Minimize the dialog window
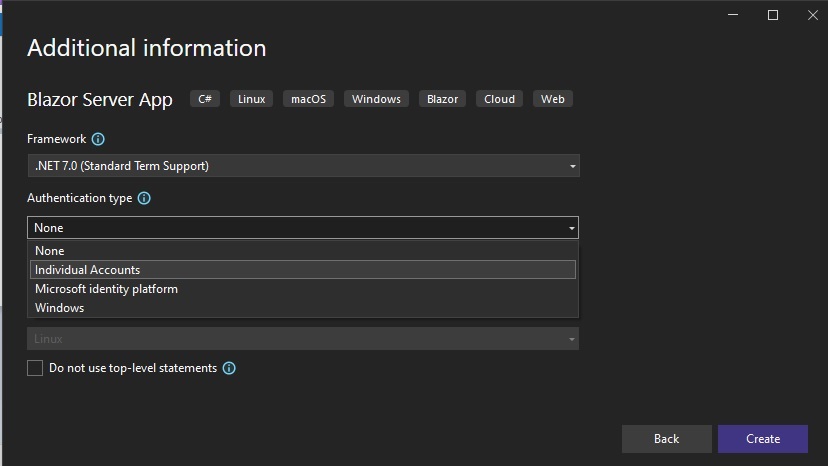 click(x=733, y=15)
